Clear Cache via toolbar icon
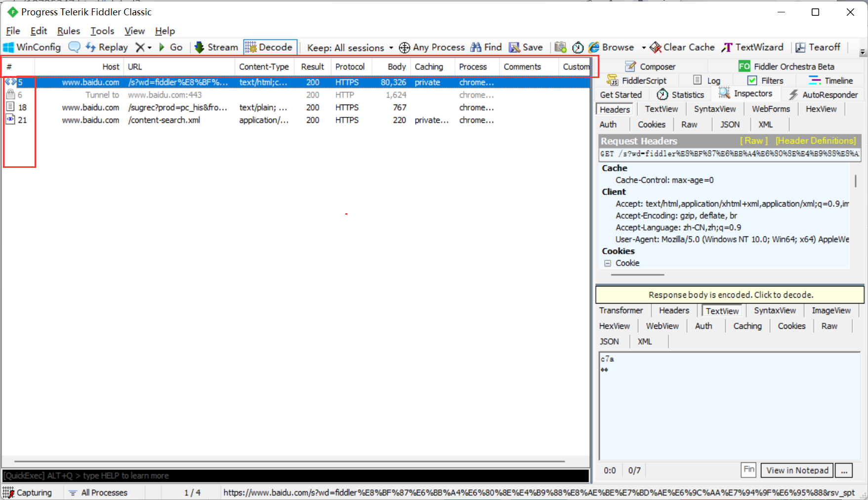This screenshot has width=868, height=500. tap(682, 47)
